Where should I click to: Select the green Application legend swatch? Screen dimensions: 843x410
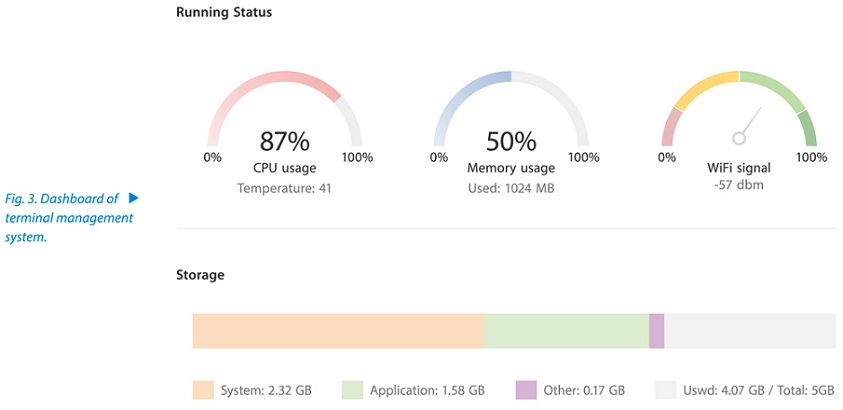pos(352,390)
